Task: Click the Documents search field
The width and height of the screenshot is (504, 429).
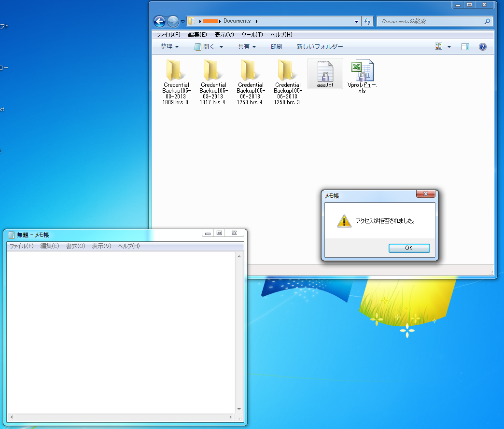Action: pyautogui.click(x=431, y=21)
